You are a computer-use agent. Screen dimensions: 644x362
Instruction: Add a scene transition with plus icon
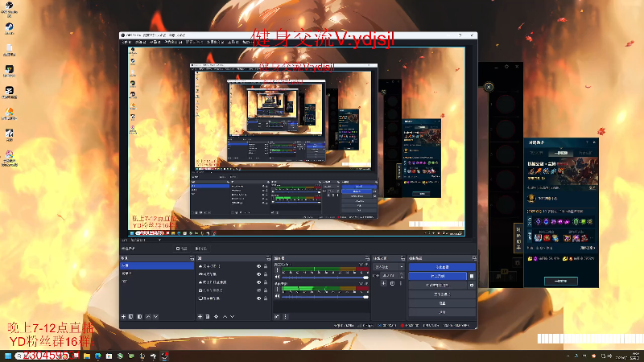384,284
